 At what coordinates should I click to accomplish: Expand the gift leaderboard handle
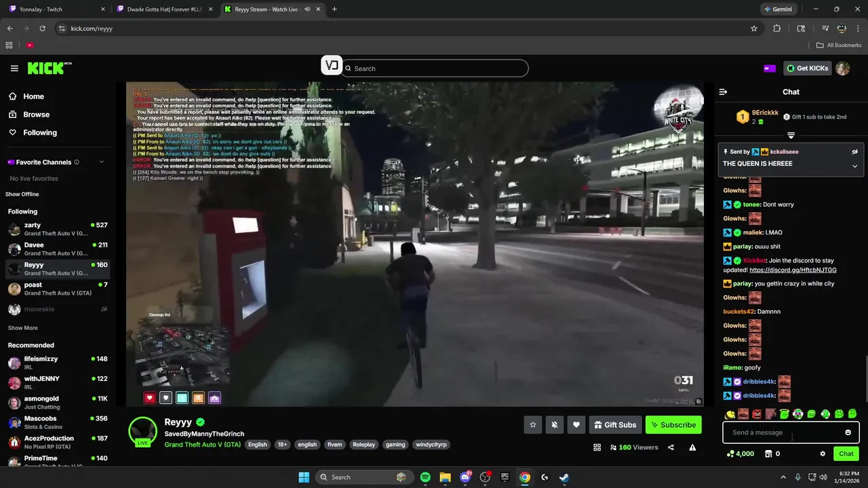point(791,136)
